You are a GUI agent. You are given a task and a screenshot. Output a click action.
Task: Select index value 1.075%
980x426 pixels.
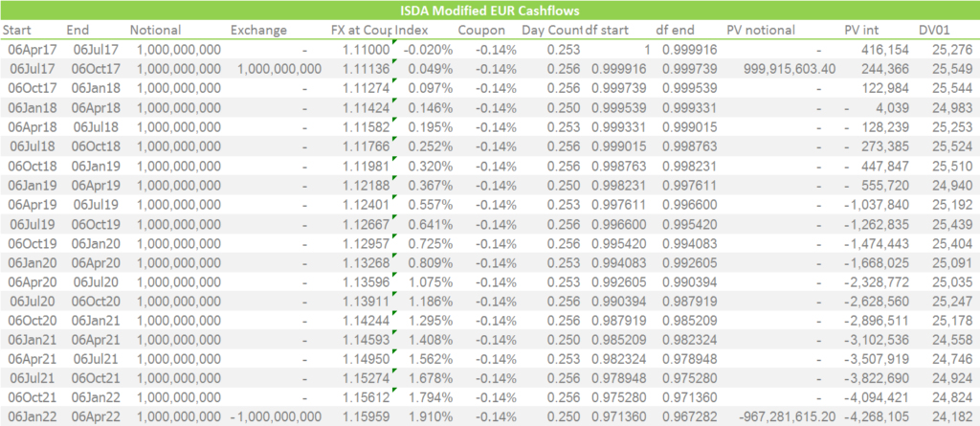click(431, 281)
